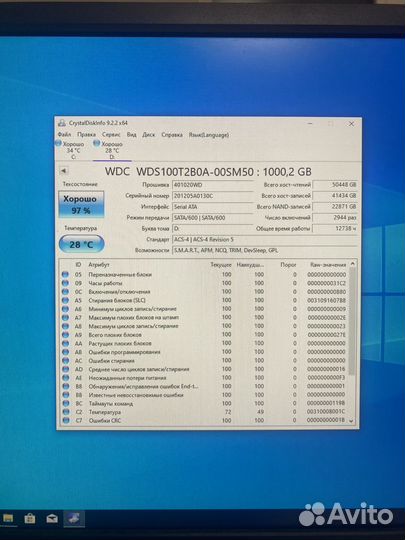Select the Всего плохих блоков row
Image resolution: width=405 pixels, height=540 pixels.
click(x=204, y=335)
